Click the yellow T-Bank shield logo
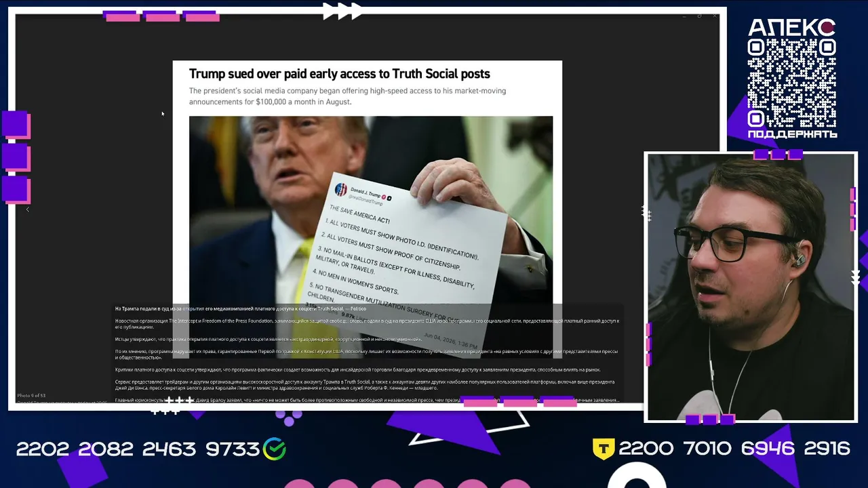This screenshot has height=488, width=868. click(x=604, y=449)
